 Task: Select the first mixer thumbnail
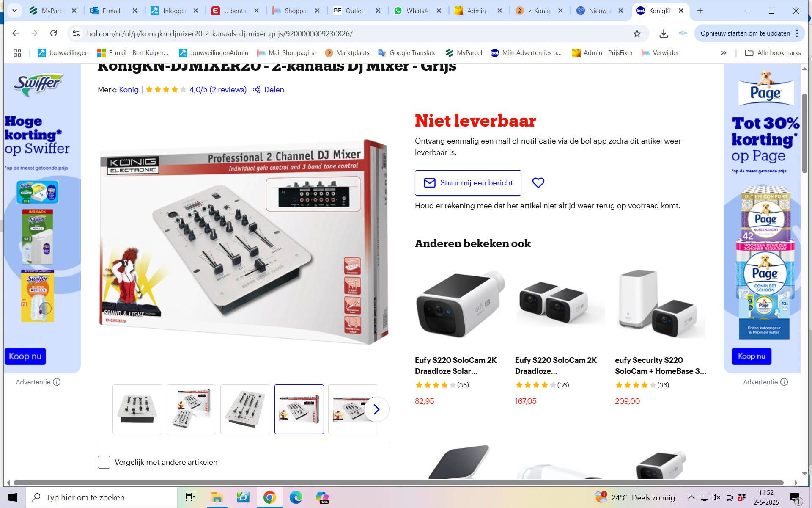coord(137,409)
